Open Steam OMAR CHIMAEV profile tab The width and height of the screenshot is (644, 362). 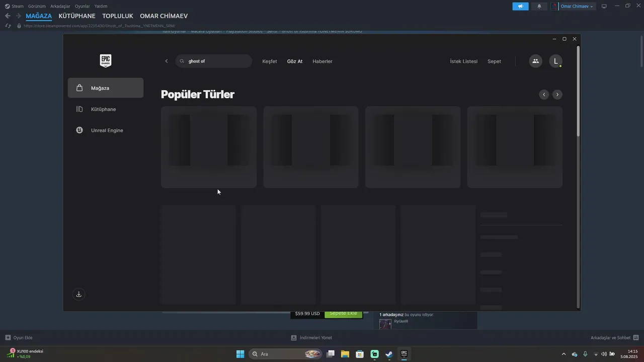click(x=164, y=16)
